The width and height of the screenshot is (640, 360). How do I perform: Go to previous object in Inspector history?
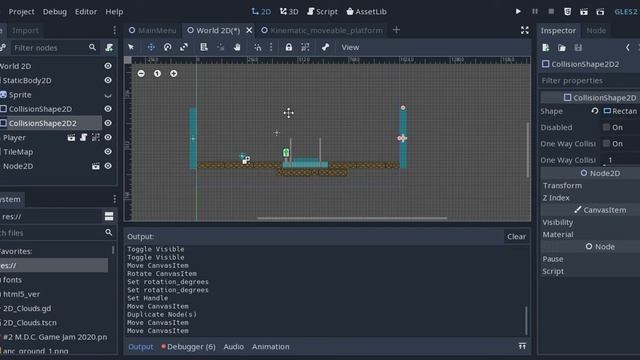click(628, 48)
